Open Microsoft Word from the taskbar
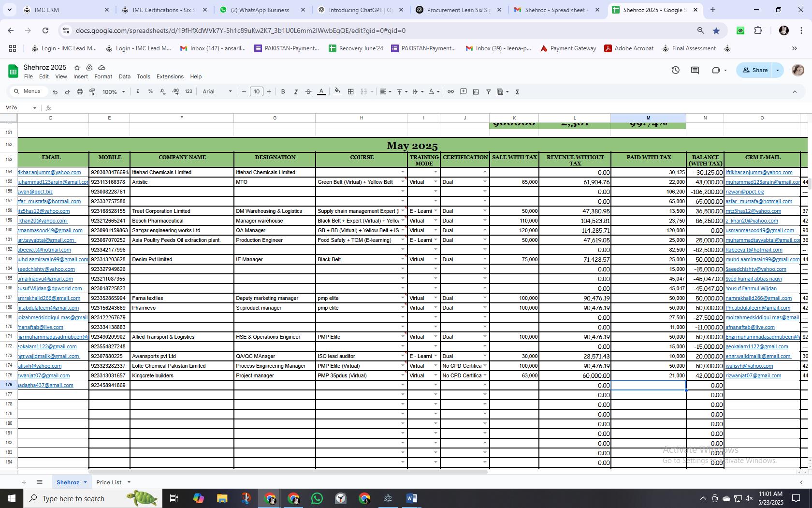The height and width of the screenshot is (508, 812). 411,498
